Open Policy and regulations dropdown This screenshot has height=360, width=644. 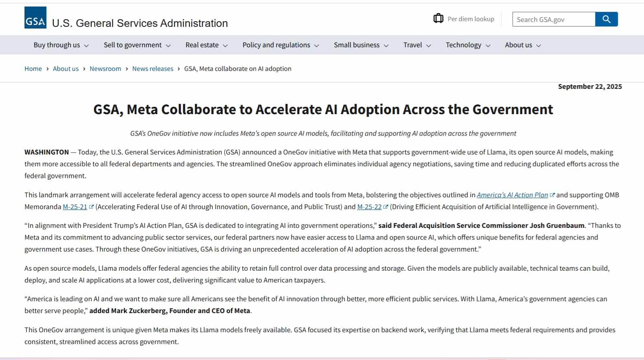click(280, 45)
